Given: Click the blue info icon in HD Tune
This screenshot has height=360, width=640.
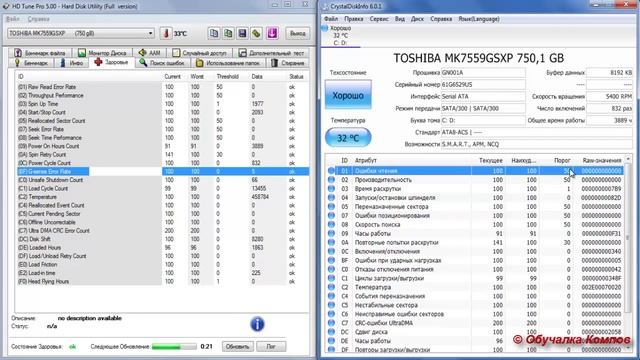Looking at the screenshot, I should [x=257, y=324].
